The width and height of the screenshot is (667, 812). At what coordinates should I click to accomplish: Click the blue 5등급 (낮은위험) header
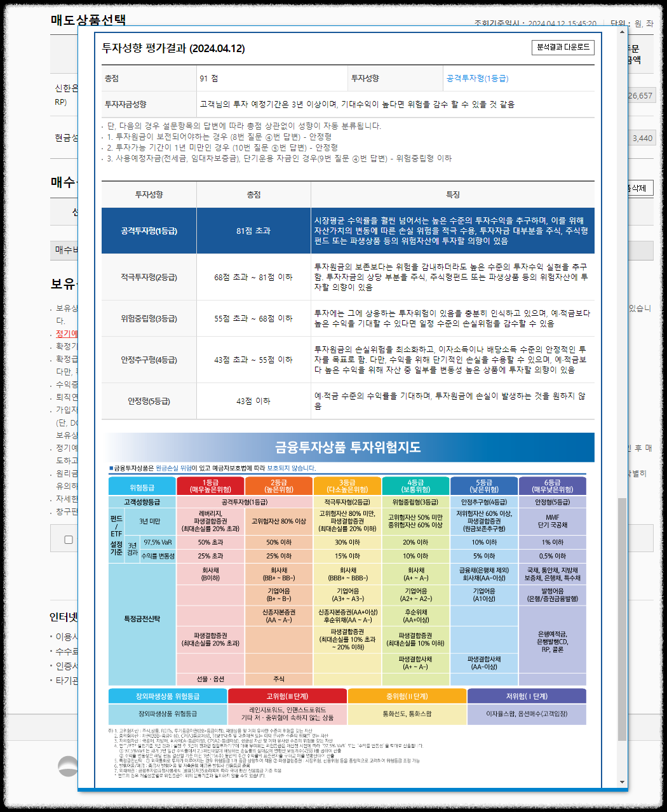[x=484, y=486]
